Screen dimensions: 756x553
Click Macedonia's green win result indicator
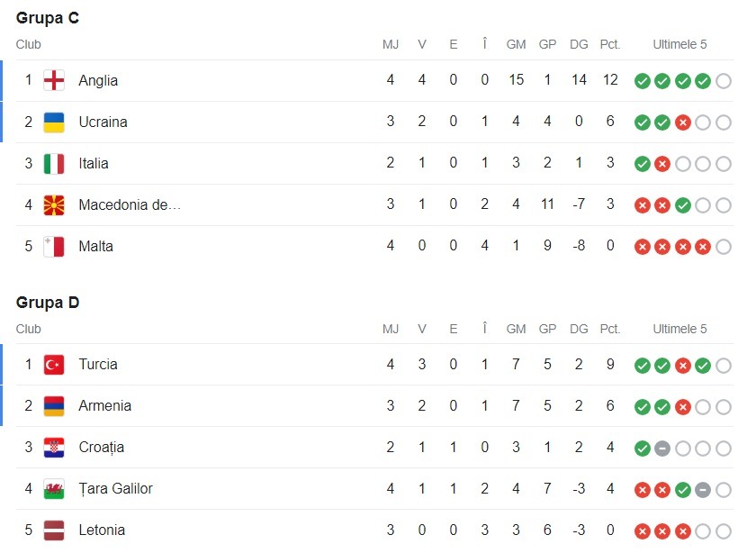point(683,205)
